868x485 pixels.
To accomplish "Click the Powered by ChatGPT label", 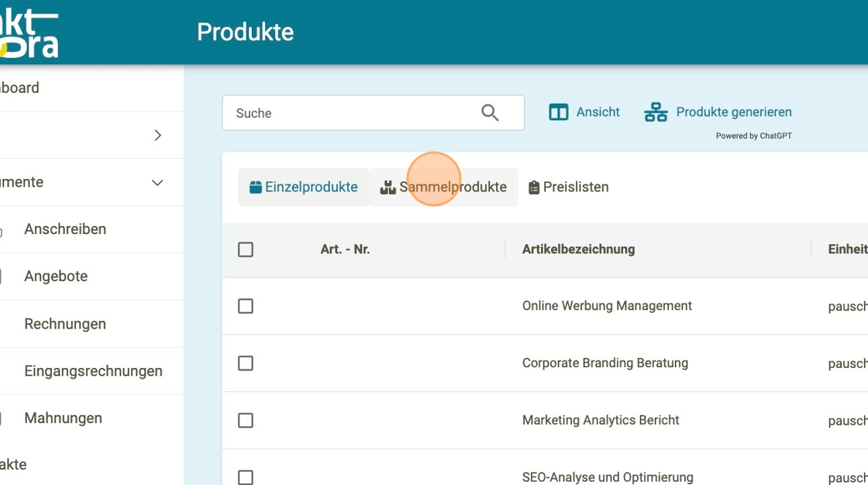I will click(x=753, y=136).
